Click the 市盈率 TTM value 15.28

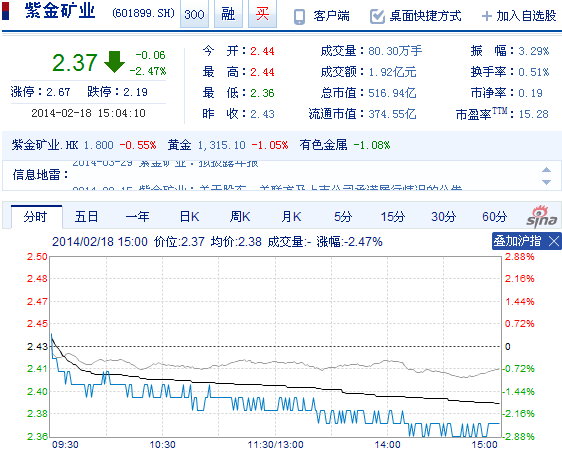coord(533,114)
